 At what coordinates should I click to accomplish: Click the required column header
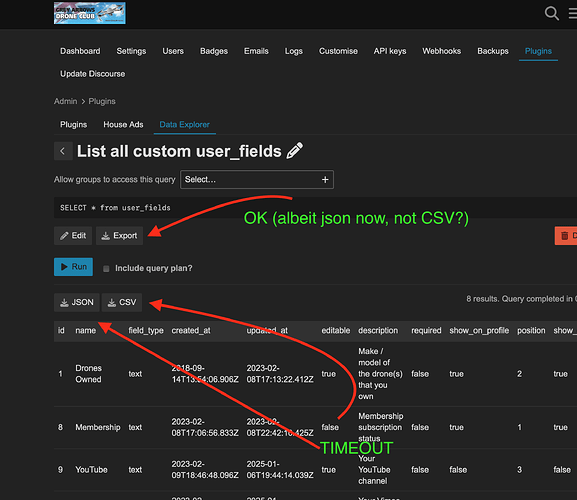coord(426,330)
